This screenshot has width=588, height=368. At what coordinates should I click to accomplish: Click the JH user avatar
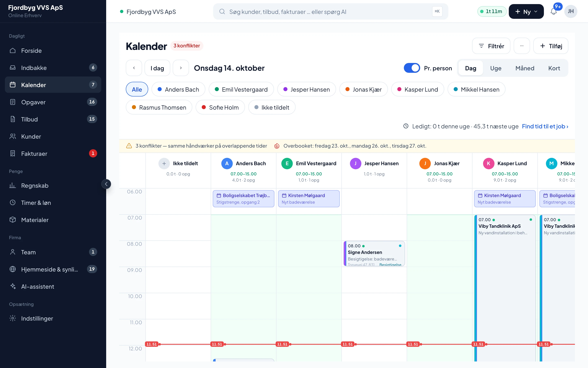pos(571,11)
